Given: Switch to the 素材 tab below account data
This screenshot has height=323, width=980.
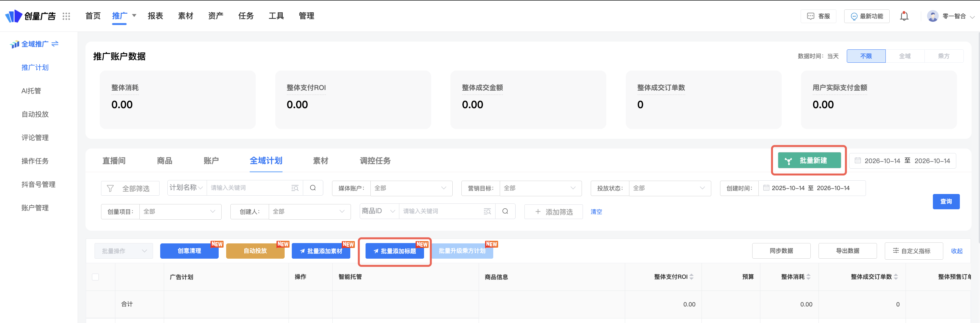Looking at the screenshot, I should (320, 161).
